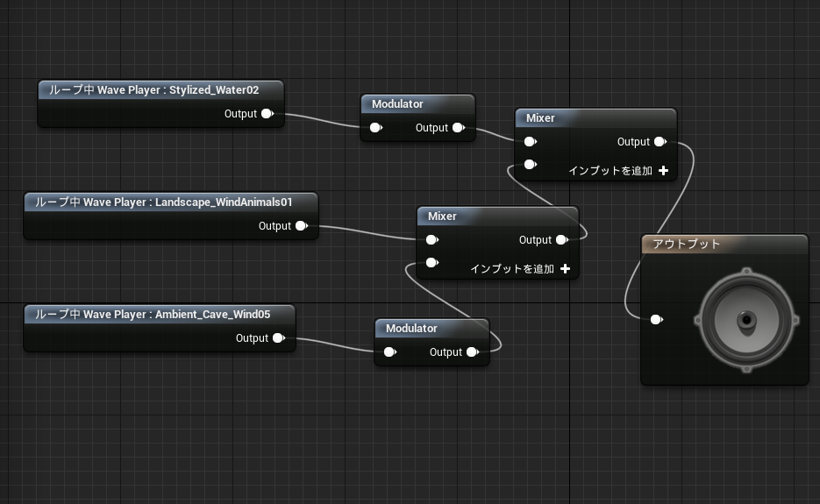
Task: Click the lower Mixer first input pin
Action: coord(432,240)
